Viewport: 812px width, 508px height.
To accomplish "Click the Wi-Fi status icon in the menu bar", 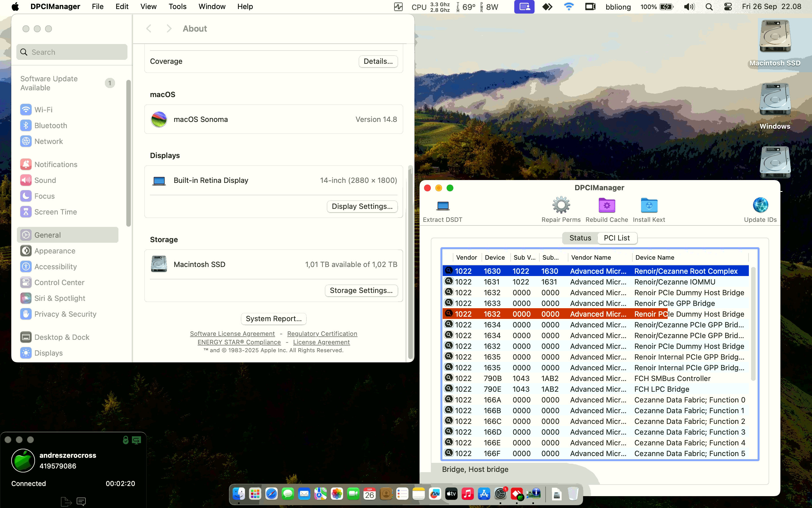I will [569, 7].
